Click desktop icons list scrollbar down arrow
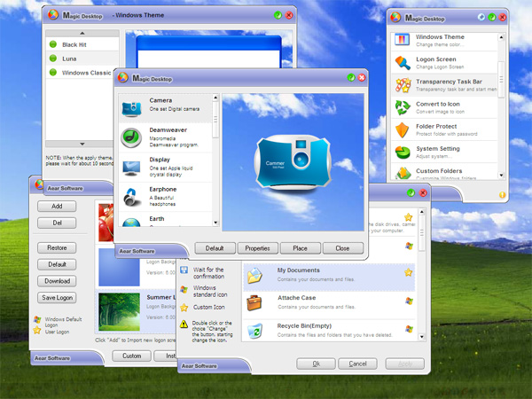This screenshot has width=532, height=399. pos(422,337)
